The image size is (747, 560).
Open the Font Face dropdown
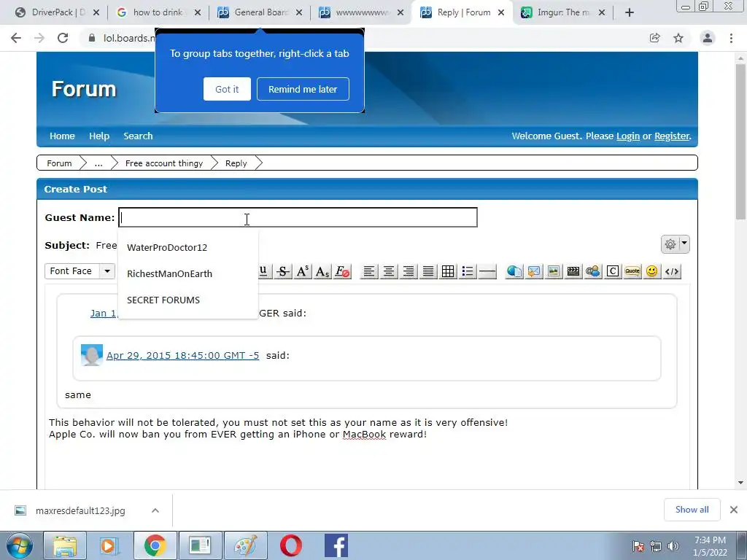(x=80, y=271)
